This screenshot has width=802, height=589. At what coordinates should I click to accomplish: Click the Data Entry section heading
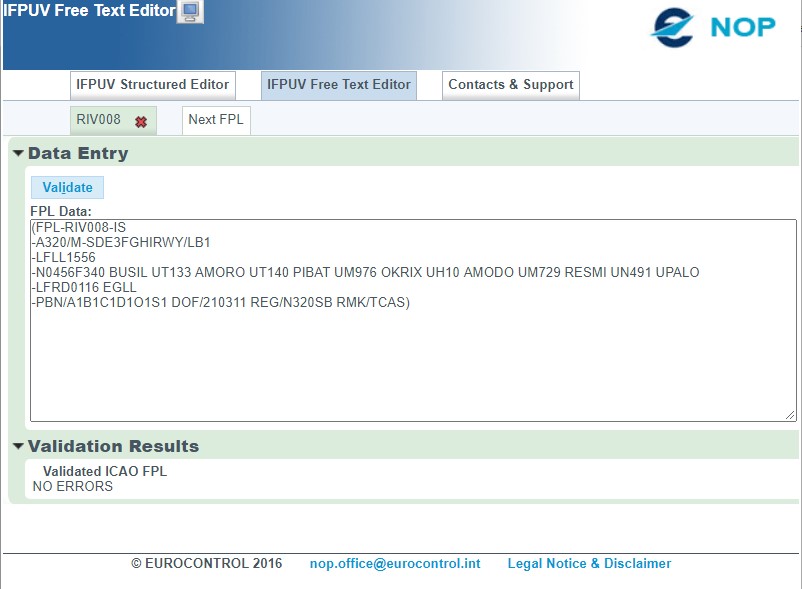click(x=78, y=153)
